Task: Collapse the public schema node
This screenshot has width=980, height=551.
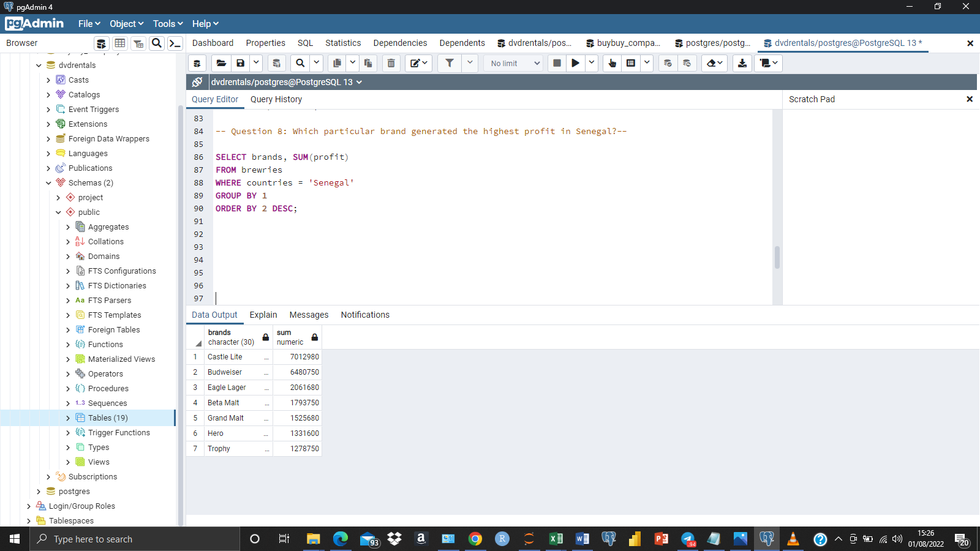Action: tap(58, 212)
